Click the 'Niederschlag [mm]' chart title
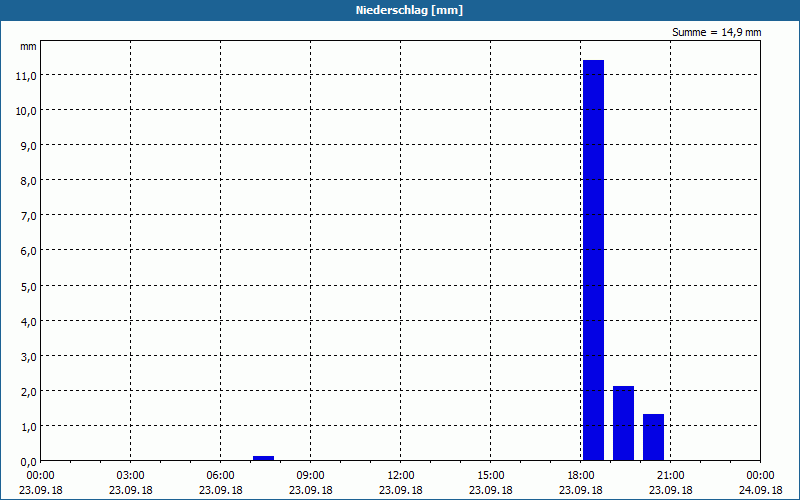 pos(409,10)
